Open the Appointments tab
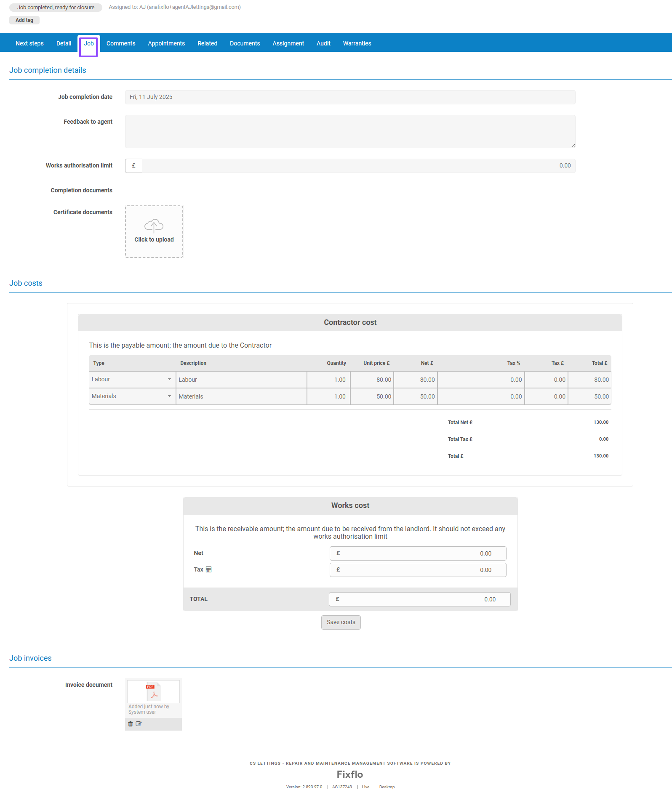Screen dimensions: 672x795 (x=166, y=43)
